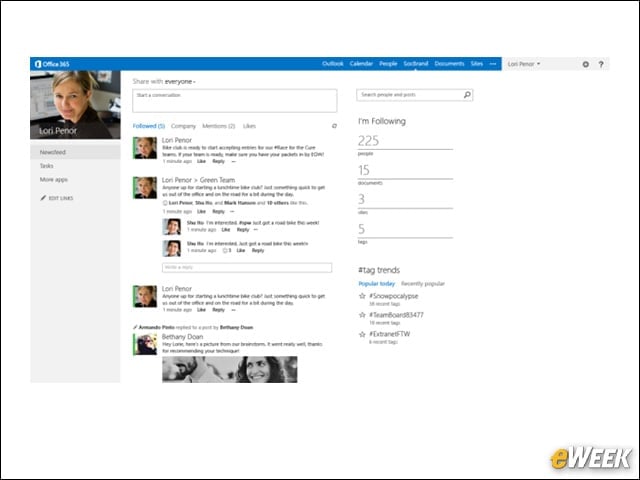The height and width of the screenshot is (480, 640).
Task: Open the 15 documents following count
Action: 364,170
